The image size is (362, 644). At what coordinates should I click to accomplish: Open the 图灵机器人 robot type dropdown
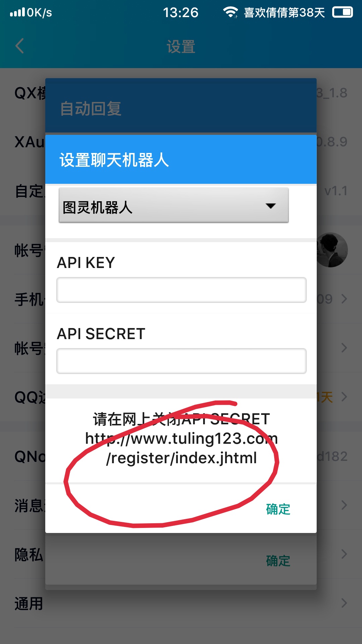click(174, 205)
